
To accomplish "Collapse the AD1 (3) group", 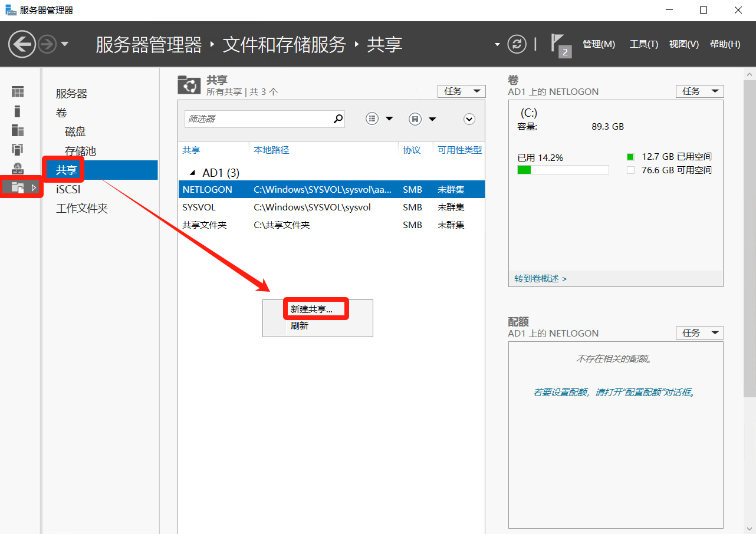I will pyautogui.click(x=191, y=173).
